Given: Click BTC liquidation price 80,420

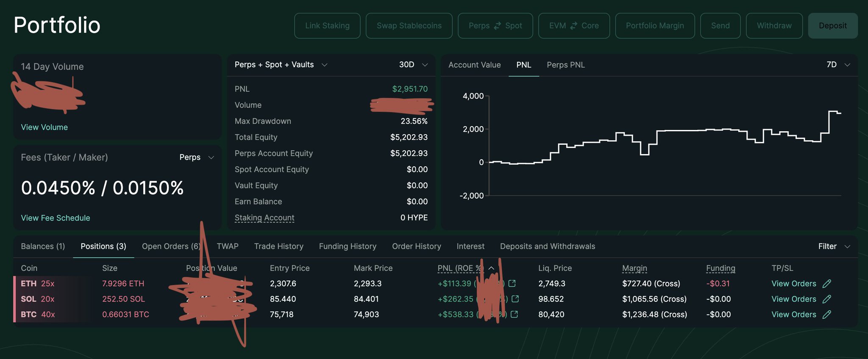Looking at the screenshot, I should [x=551, y=315].
